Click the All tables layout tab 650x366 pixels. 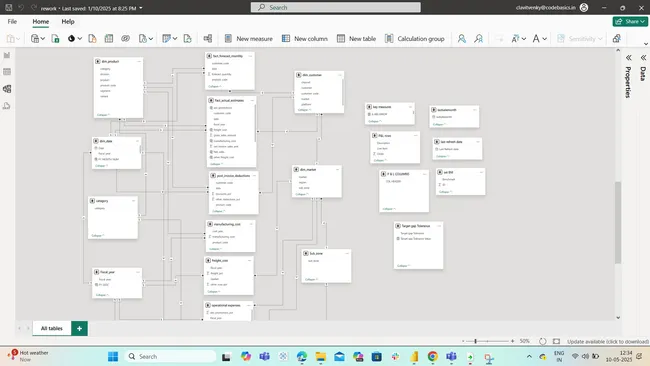coord(51,328)
